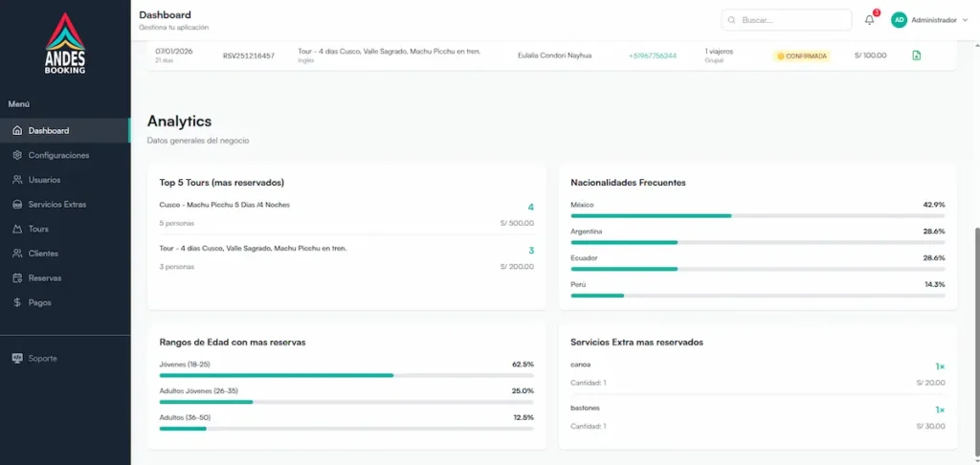The width and height of the screenshot is (980, 465).
Task: Open the Tours menu item
Action: [38, 230]
